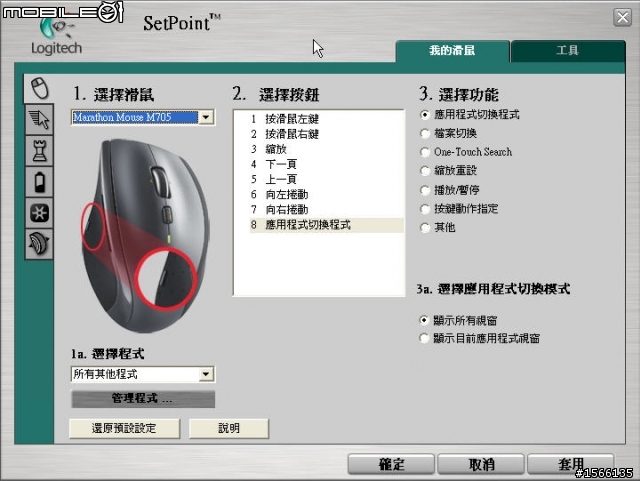Choose 顯示目前應用程式視窗 switch mode
The height and width of the screenshot is (481, 640).
point(424,338)
